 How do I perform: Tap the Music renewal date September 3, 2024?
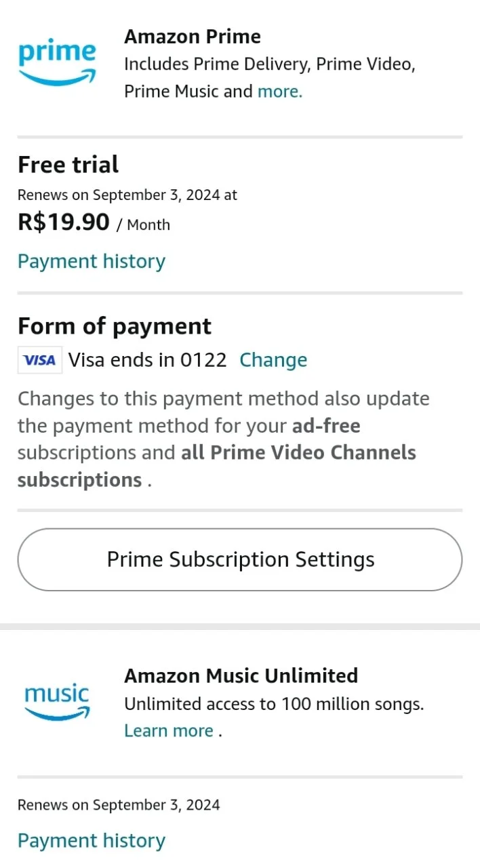coord(156,805)
